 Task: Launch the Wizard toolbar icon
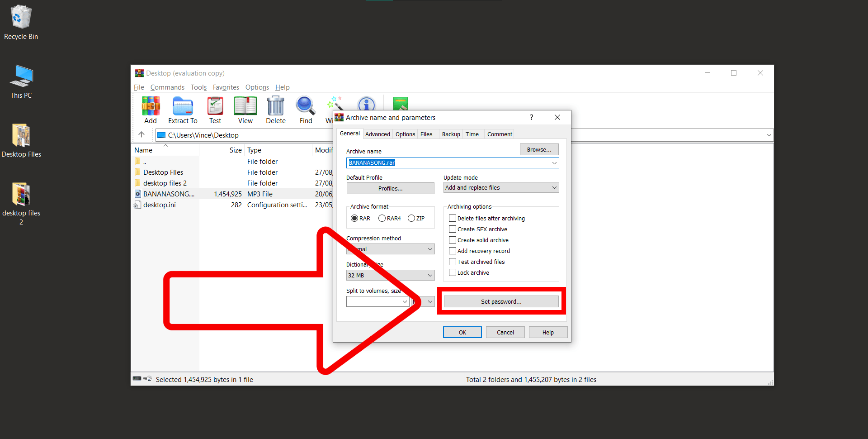pyautogui.click(x=335, y=105)
